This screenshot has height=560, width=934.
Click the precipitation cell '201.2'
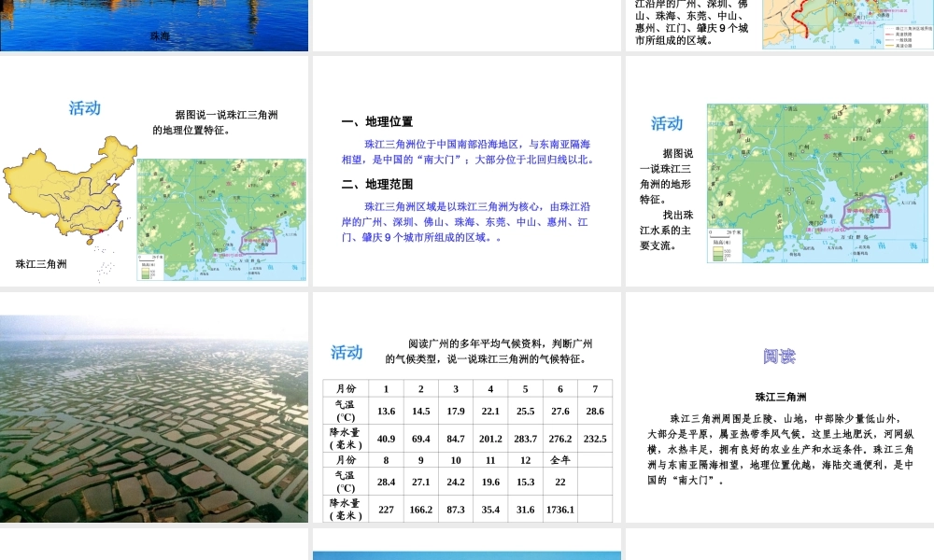pyautogui.click(x=490, y=439)
